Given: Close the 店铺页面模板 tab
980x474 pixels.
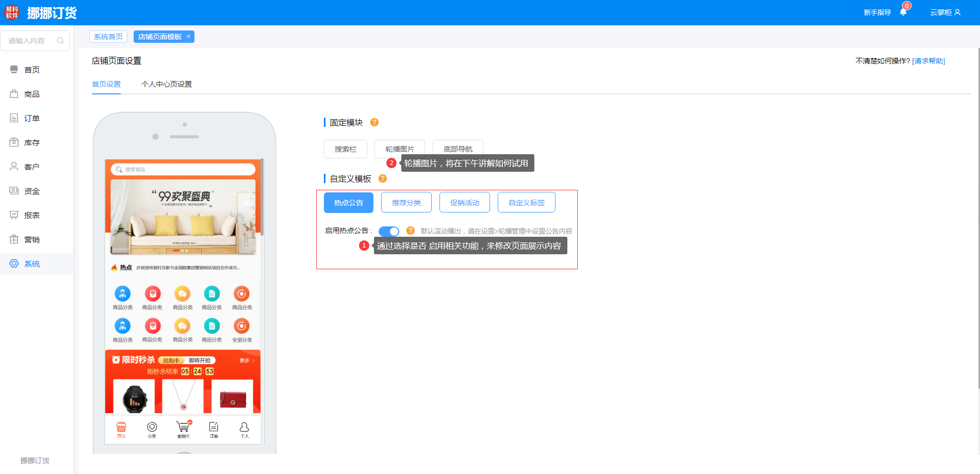Looking at the screenshot, I should [189, 36].
